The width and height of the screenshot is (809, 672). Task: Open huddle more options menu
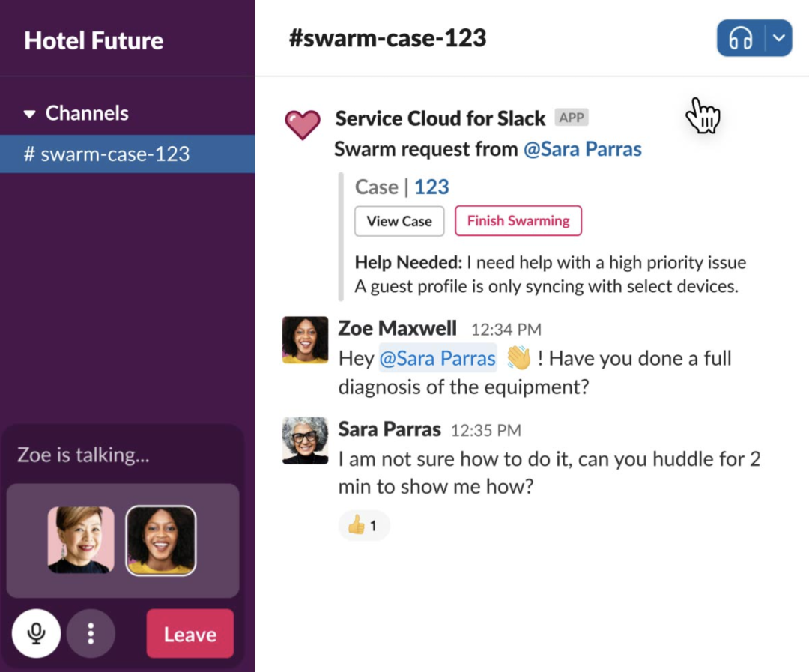coord(91,634)
